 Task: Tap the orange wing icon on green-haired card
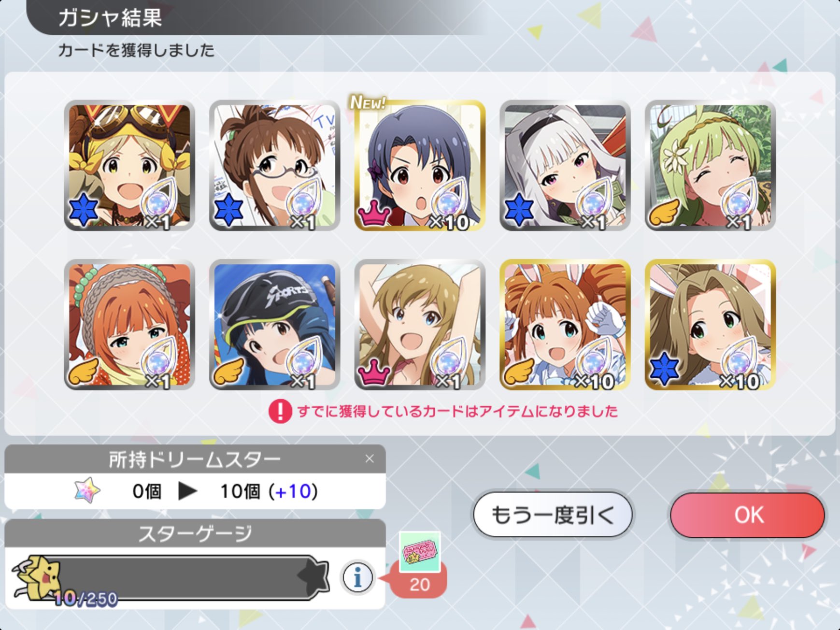(x=664, y=213)
